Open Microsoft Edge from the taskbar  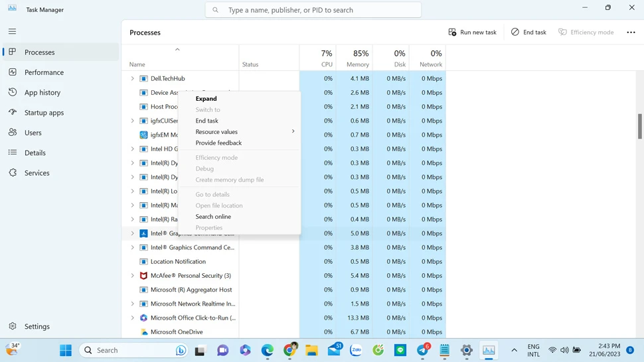pos(268,350)
